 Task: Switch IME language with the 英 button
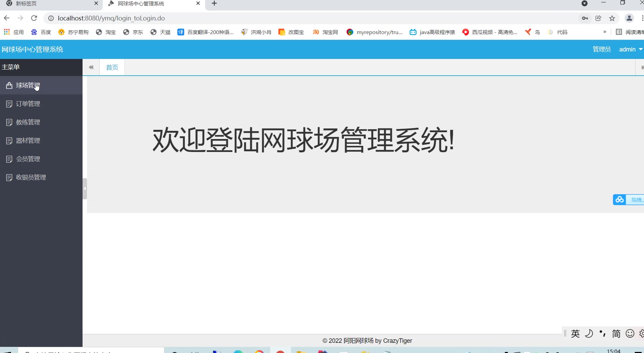click(575, 334)
